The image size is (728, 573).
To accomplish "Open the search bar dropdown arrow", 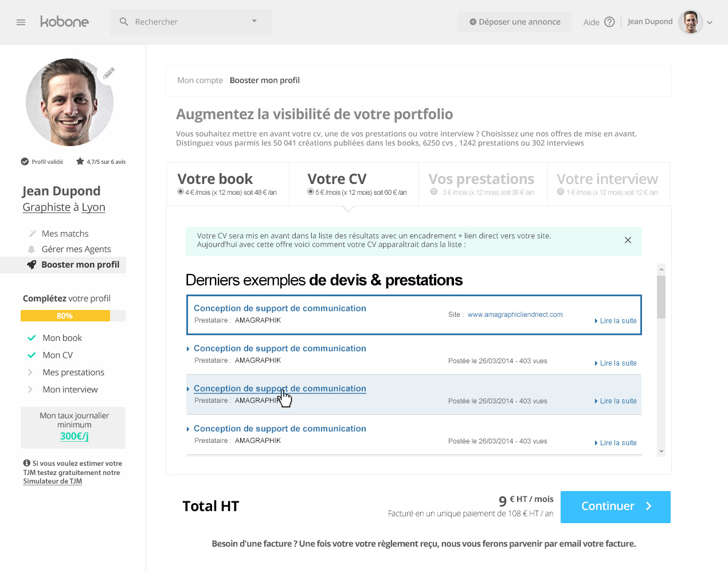I will pos(255,21).
